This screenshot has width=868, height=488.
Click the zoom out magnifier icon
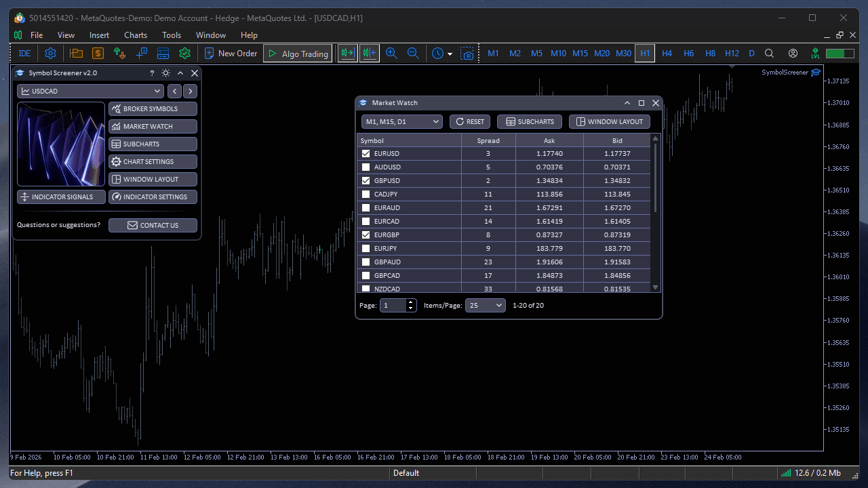click(414, 53)
